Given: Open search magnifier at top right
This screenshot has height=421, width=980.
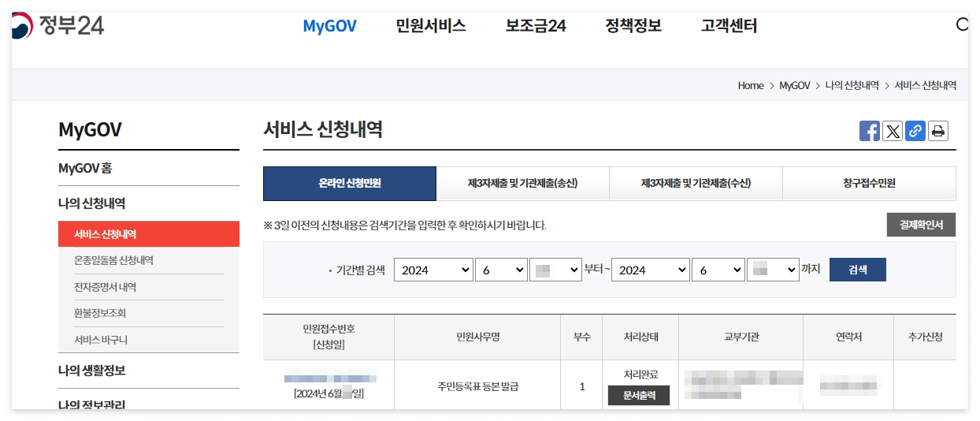Looking at the screenshot, I should click(962, 24).
